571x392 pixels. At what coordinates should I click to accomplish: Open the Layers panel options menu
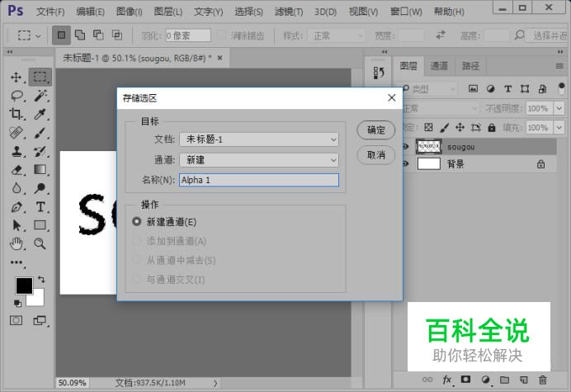(x=559, y=66)
